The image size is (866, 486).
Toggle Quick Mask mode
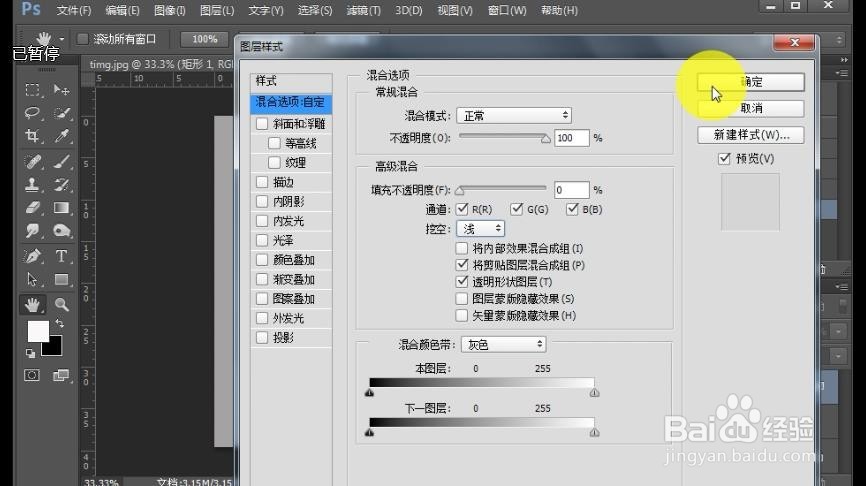[x=31, y=376]
